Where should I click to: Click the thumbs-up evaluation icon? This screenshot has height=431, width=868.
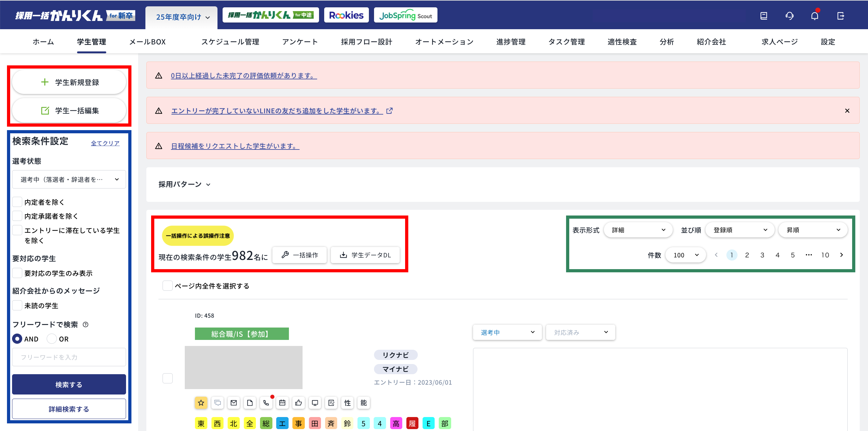coord(298,403)
